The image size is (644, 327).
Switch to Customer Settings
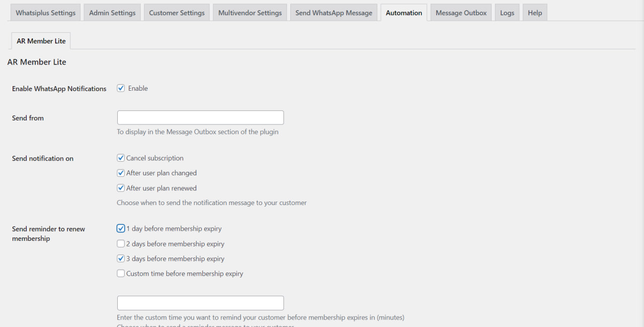tap(176, 12)
